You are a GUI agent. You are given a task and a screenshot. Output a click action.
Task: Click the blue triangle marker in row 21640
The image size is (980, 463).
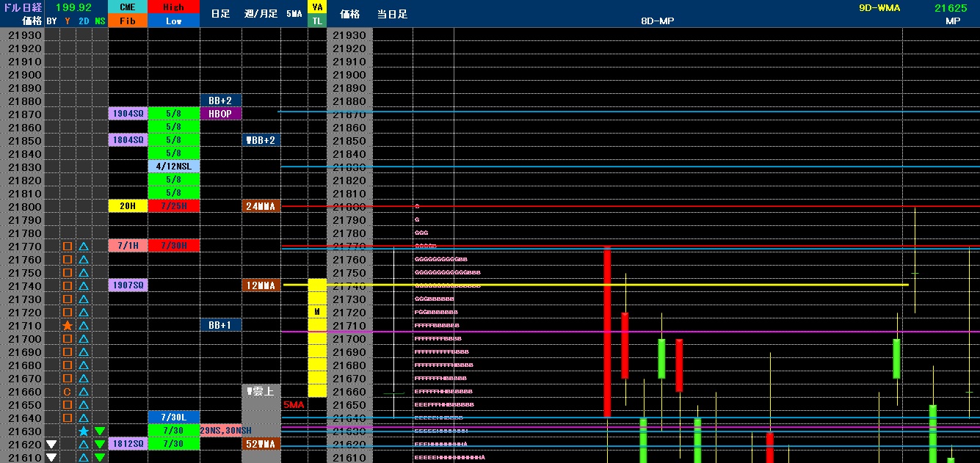84,418
